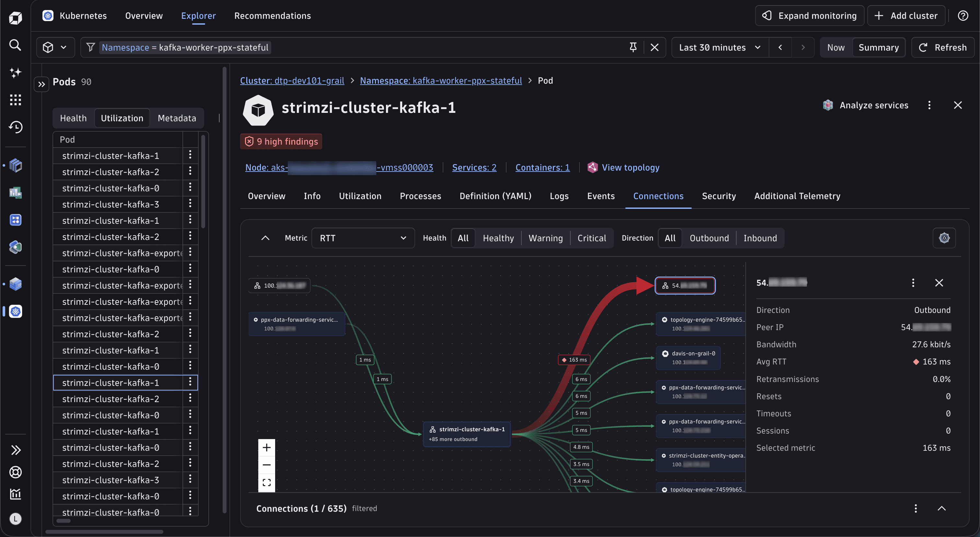Switch pods table to Health view

[x=74, y=118]
